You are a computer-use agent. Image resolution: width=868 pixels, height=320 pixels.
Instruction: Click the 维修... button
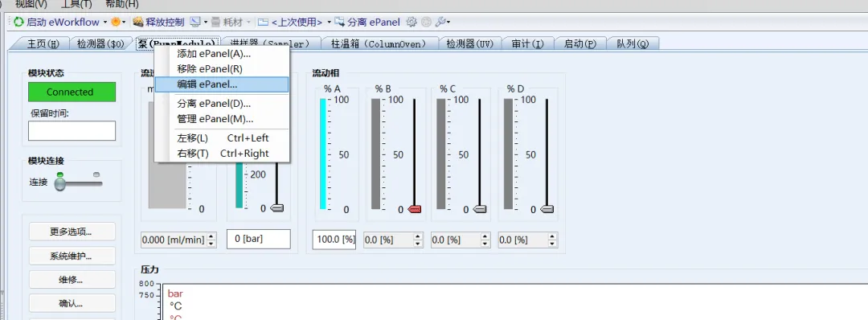coord(72,280)
